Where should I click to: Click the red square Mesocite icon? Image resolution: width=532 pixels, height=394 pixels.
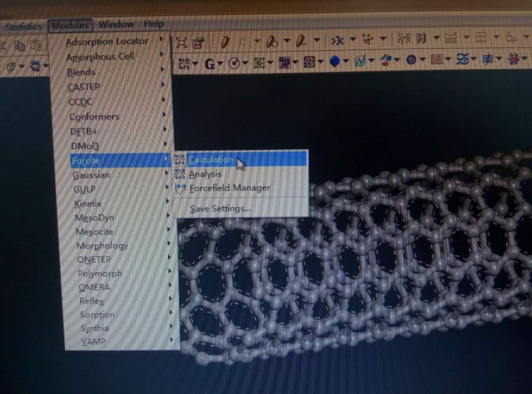pos(309,62)
